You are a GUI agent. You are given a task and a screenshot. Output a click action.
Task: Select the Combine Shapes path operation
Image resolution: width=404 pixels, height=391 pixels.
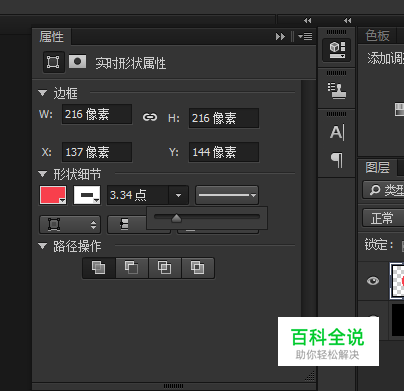coord(99,268)
